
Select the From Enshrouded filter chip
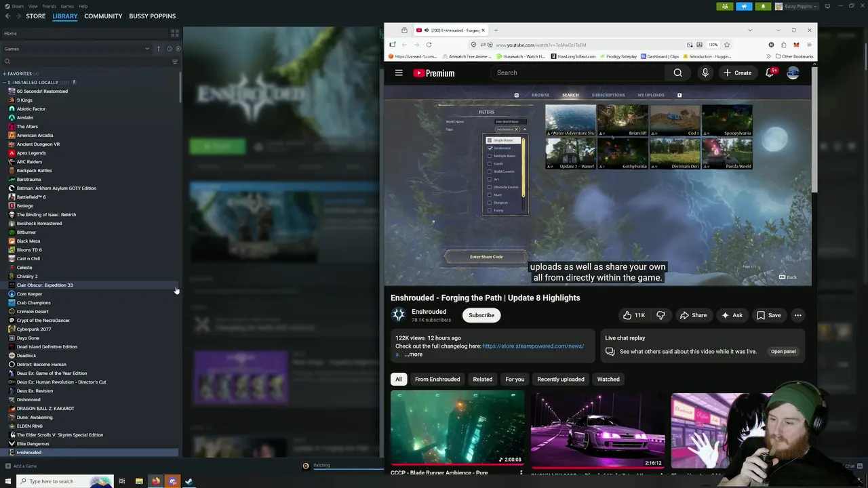pyautogui.click(x=437, y=379)
